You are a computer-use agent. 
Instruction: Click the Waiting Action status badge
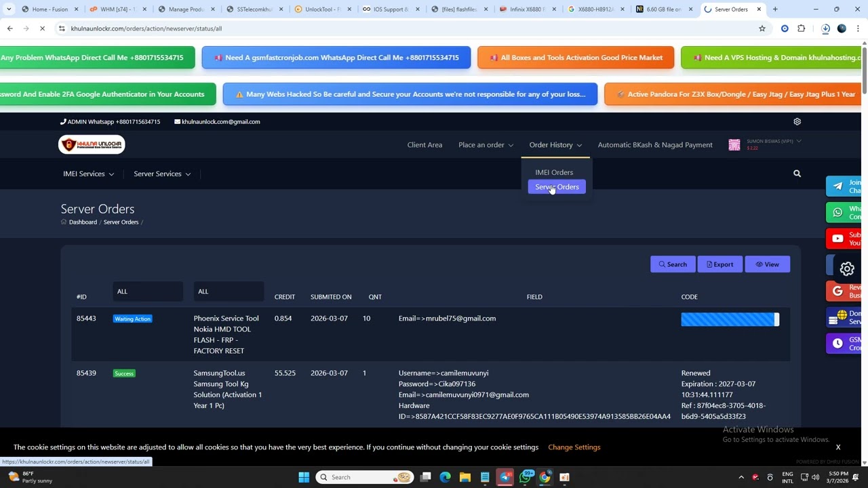point(132,319)
